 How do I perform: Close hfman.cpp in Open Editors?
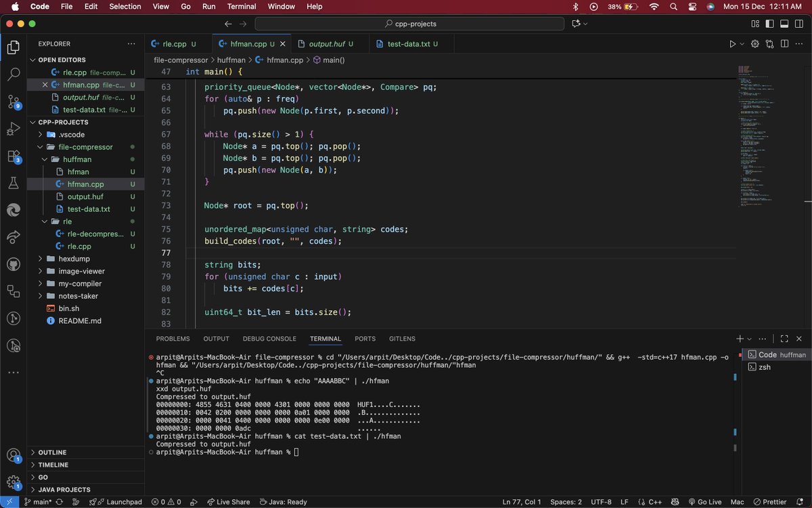click(45, 85)
